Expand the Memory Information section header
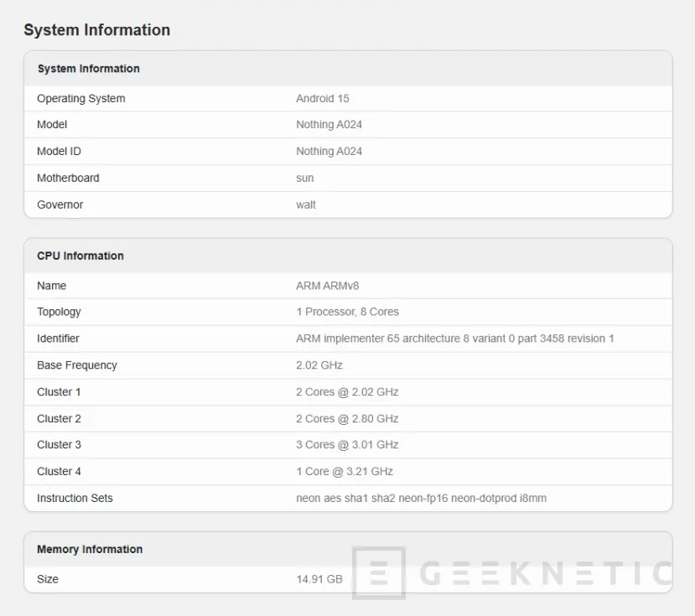This screenshot has width=695, height=616. pyautogui.click(x=88, y=550)
